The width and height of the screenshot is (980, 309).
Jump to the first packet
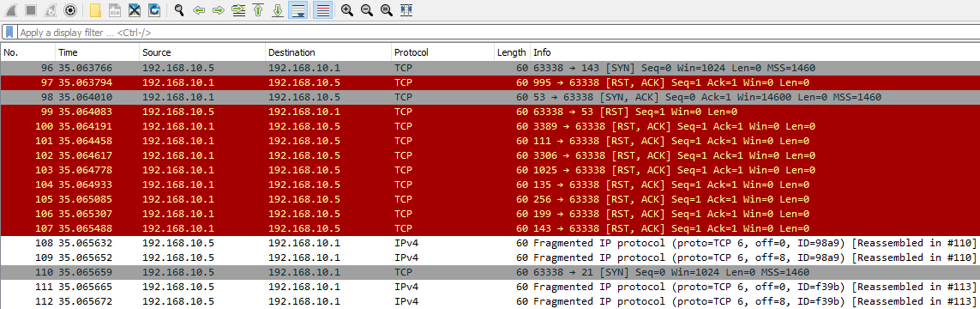pos(257,10)
